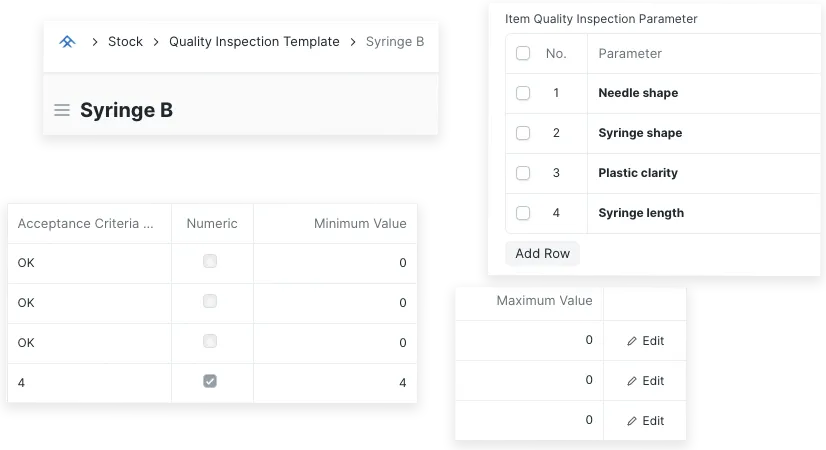
Task: Check the Needle shape row checkbox
Action: [x=523, y=93]
